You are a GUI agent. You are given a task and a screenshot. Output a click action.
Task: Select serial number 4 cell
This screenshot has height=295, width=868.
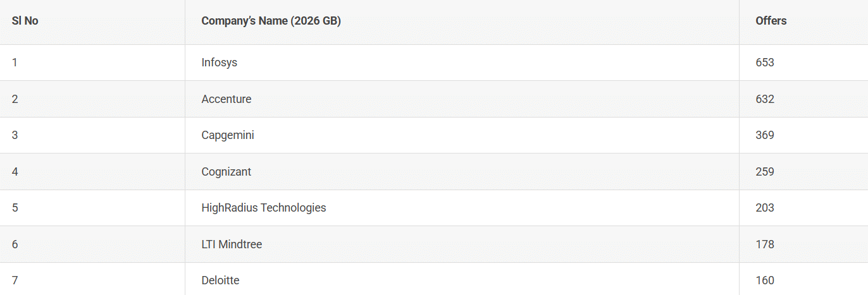click(15, 172)
